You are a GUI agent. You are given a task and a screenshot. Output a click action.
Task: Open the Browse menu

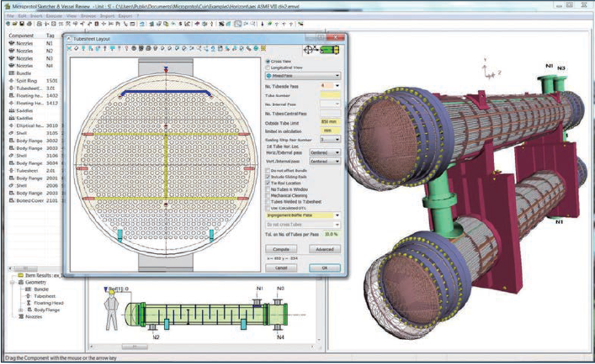click(88, 15)
